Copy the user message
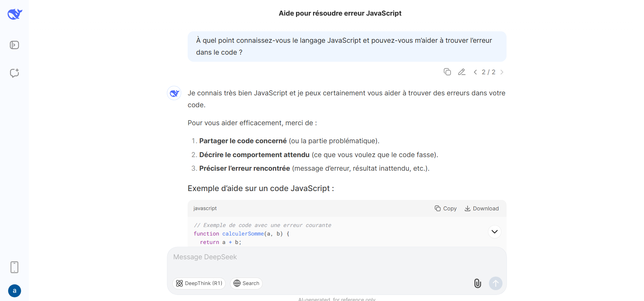Image resolution: width=644 pixels, height=301 pixels. (447, 72)
